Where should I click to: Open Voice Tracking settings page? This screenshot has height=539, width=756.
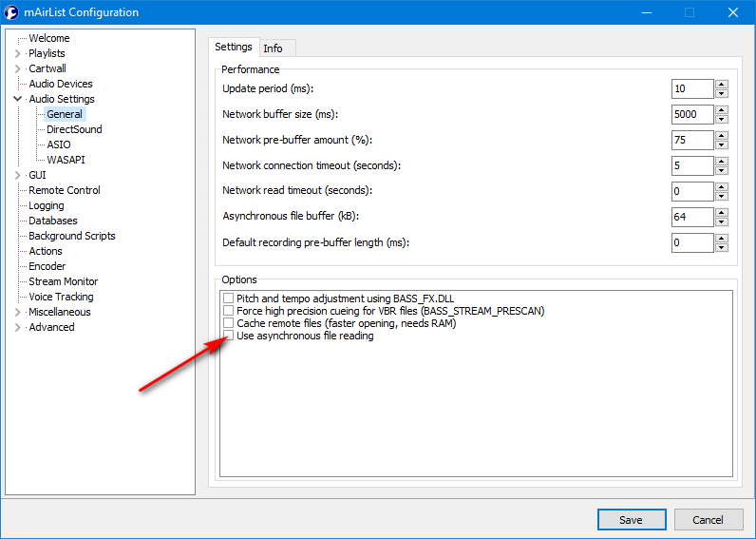(61, 297)
